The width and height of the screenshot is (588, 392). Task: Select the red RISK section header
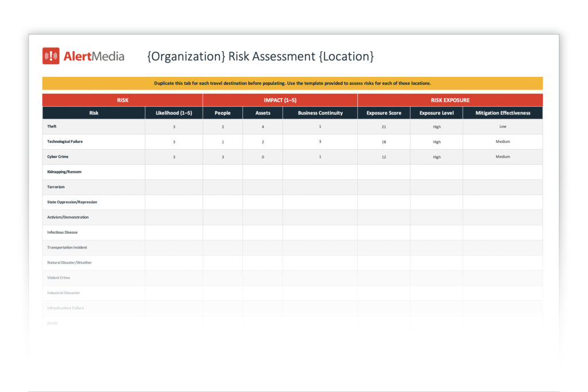click(x=122, y=100)
